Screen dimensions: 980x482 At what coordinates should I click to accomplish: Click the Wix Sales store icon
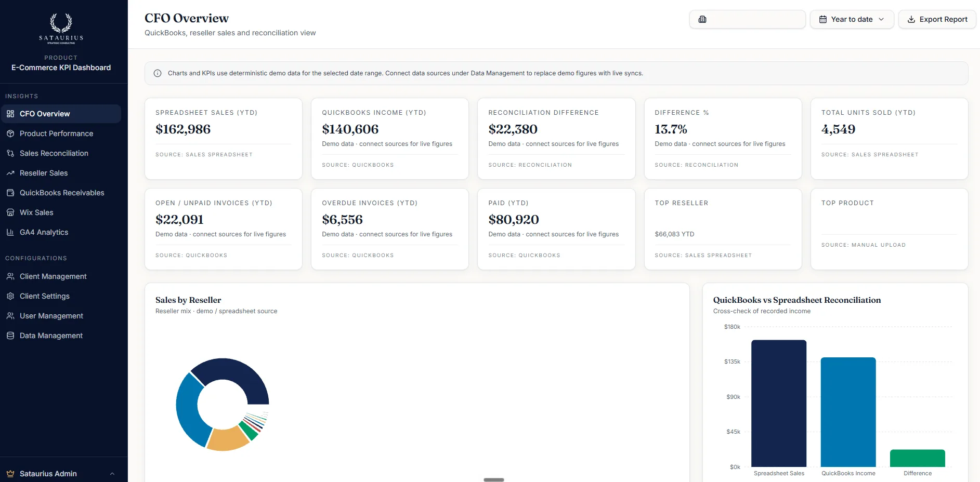coord(10,212)
